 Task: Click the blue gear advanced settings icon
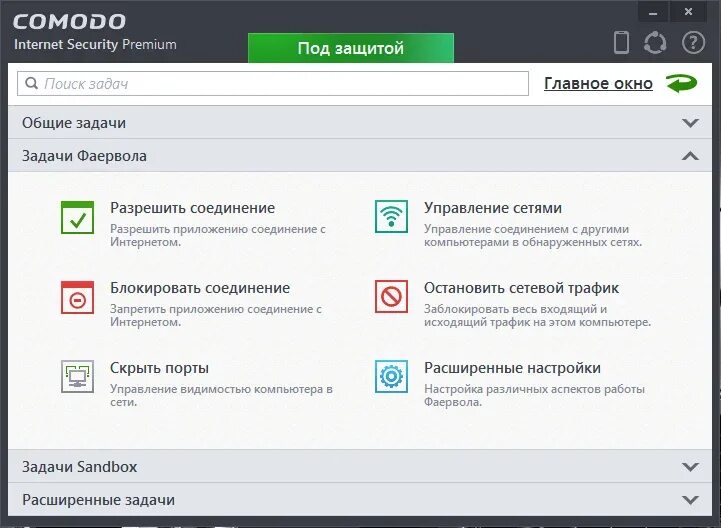tap(391, 376)
